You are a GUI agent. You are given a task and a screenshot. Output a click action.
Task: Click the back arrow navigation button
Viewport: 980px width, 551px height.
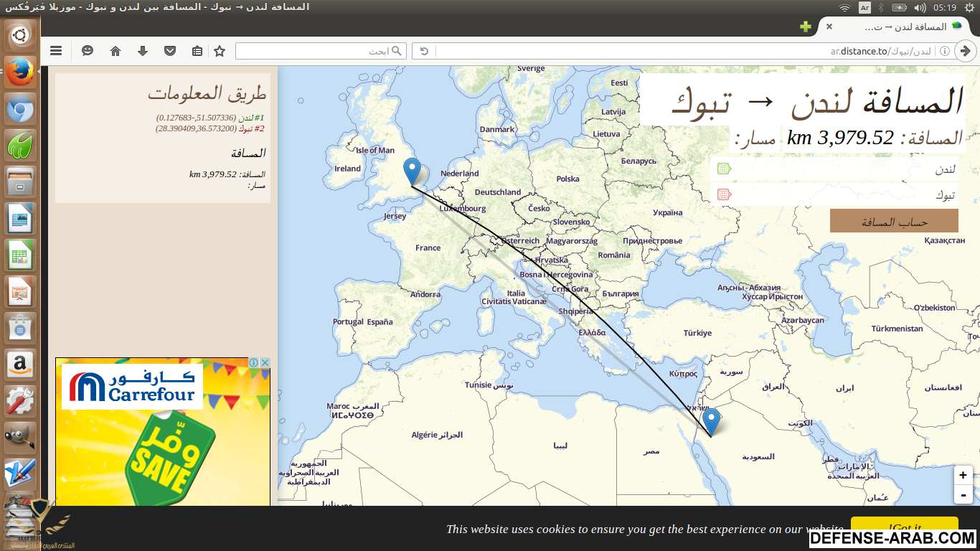click(966, 51)
